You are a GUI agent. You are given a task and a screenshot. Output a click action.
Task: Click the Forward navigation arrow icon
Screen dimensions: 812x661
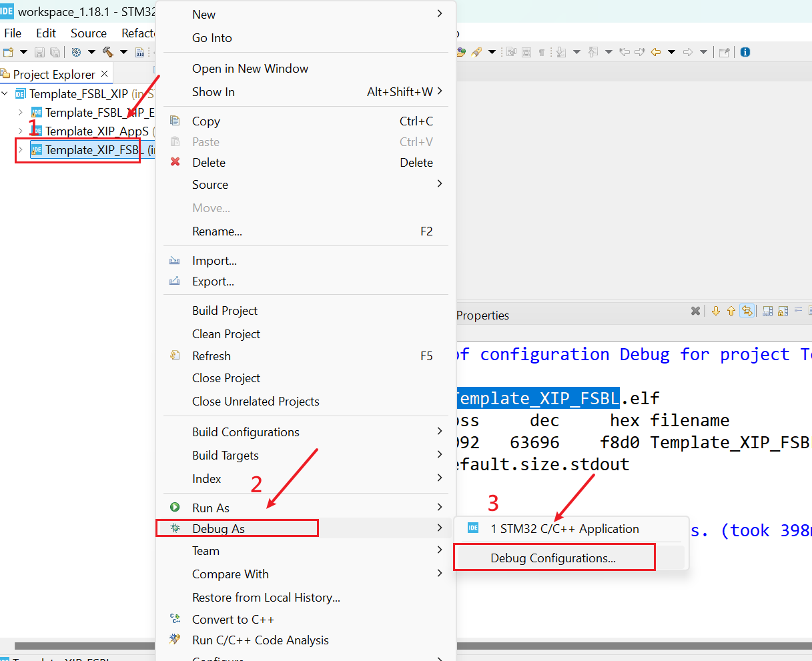[688, 52]
